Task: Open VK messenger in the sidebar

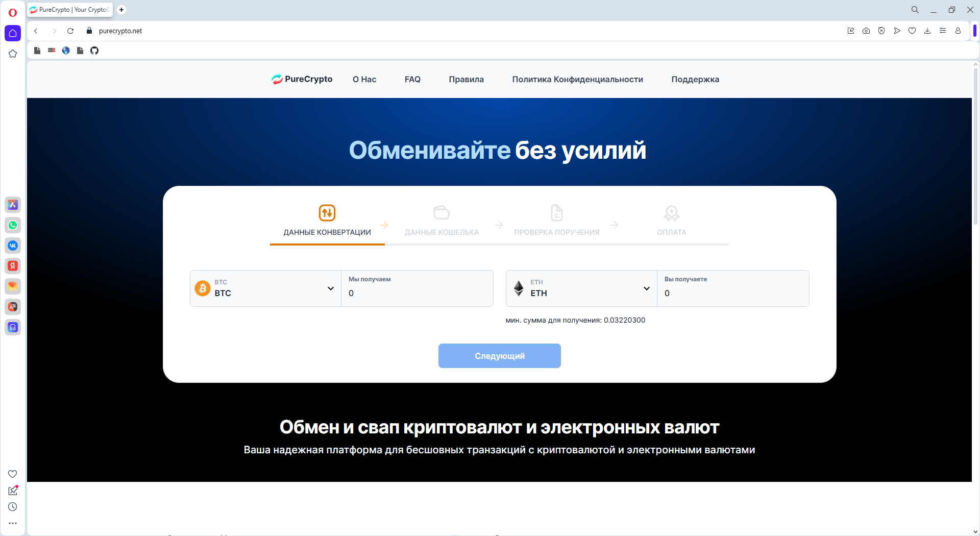Action: (13, 246)
